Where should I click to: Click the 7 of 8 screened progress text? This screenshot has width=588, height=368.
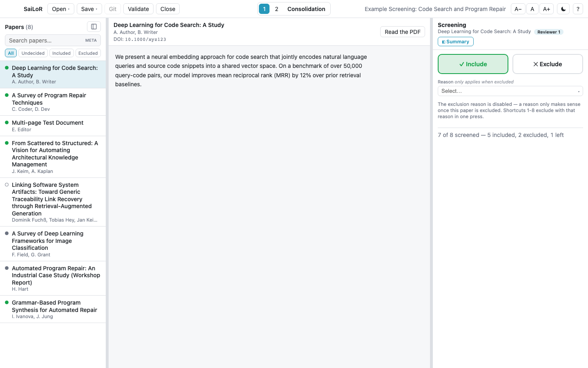(501, 135)
